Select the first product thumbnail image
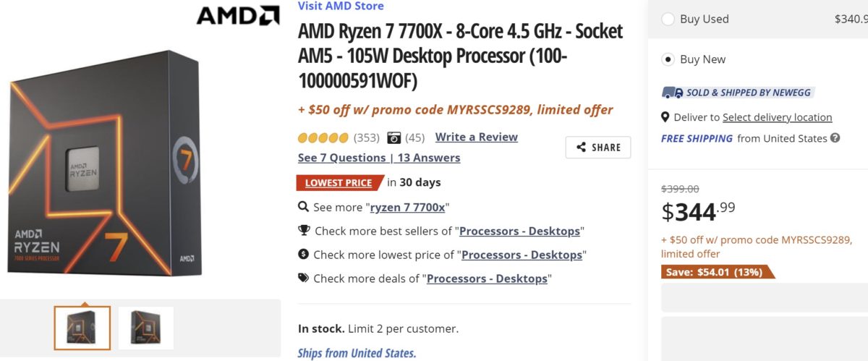Viewport: 868px width, 361px height. click(82, 328)
